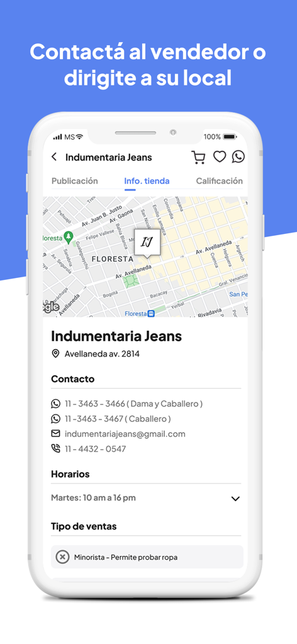Image resolution: width=297 pixels, height=644 pixels.
Task: Tap the Indumentaria Jeans title in header
Action: (108, 157)
